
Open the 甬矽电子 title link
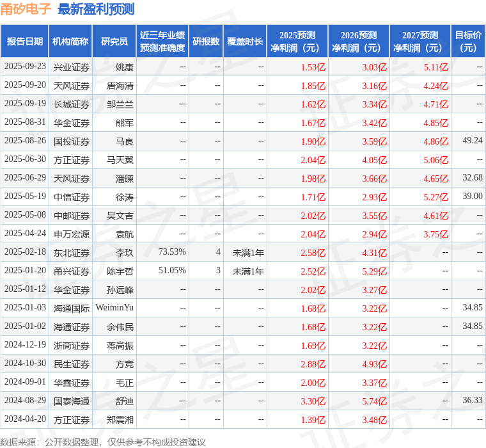click(x=26, y=9)
